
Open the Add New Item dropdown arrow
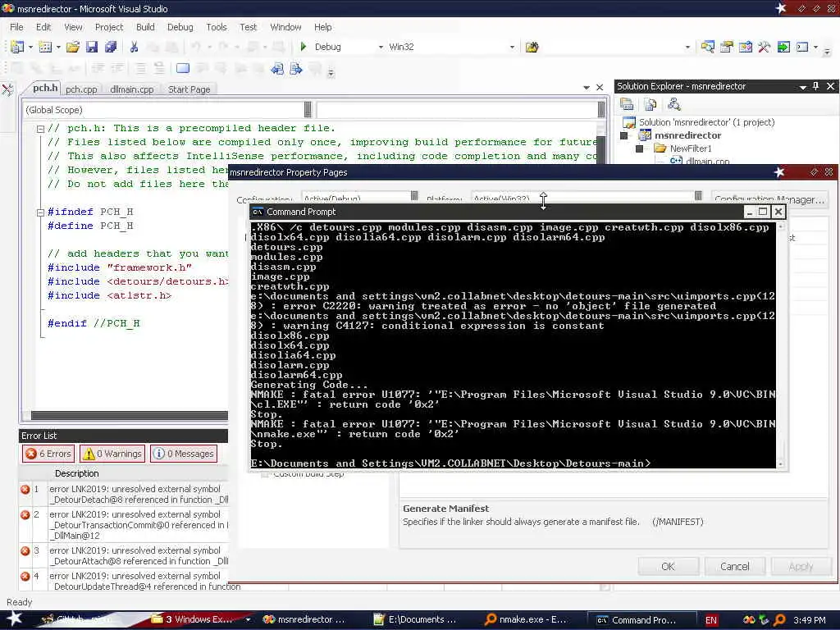point(58,47)
